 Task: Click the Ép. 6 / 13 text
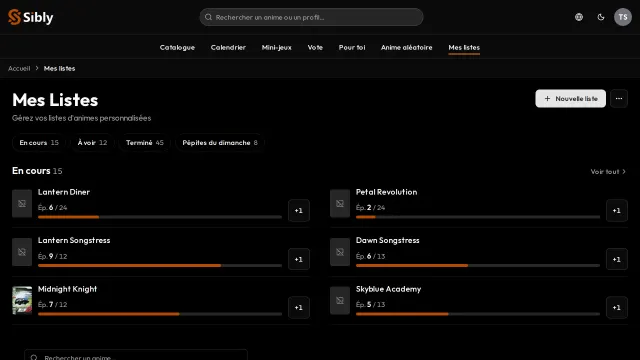point(370,256)
